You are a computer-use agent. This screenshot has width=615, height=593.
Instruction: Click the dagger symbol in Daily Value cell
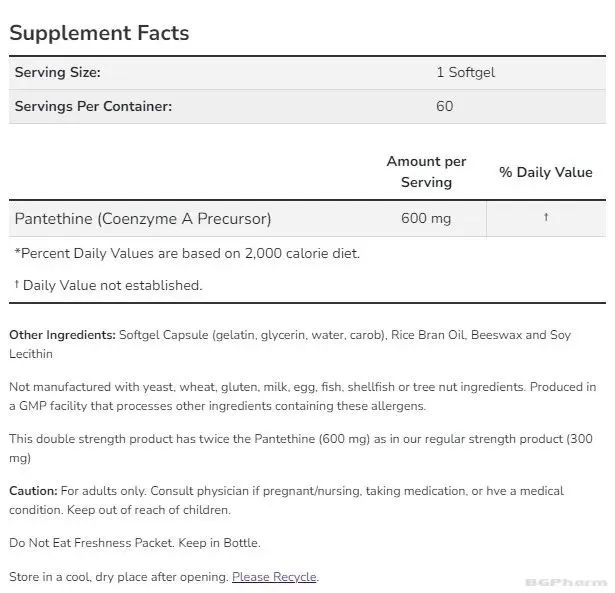pyautogui.click(x=546, y=217)
